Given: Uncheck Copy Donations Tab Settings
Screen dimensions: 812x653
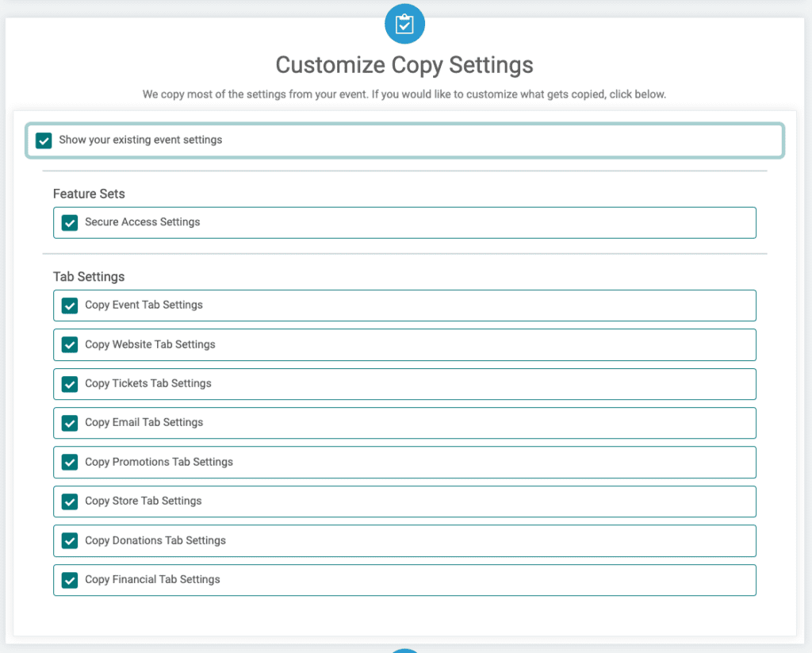Looking at the screenshot, I should (x=70, y=541).
